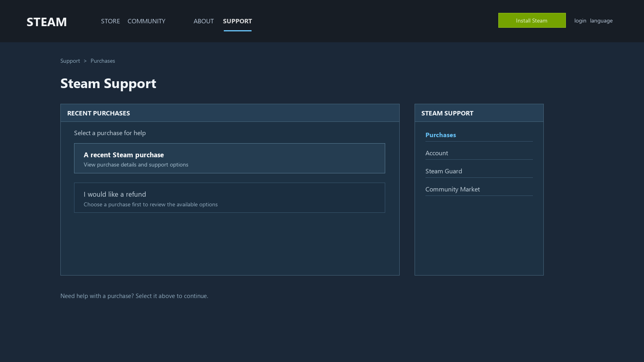Image resolution: width=644 pixels, height=362 pixels.
Task: Click the 'Steam Support' page heading
Action: coord(108,83)
